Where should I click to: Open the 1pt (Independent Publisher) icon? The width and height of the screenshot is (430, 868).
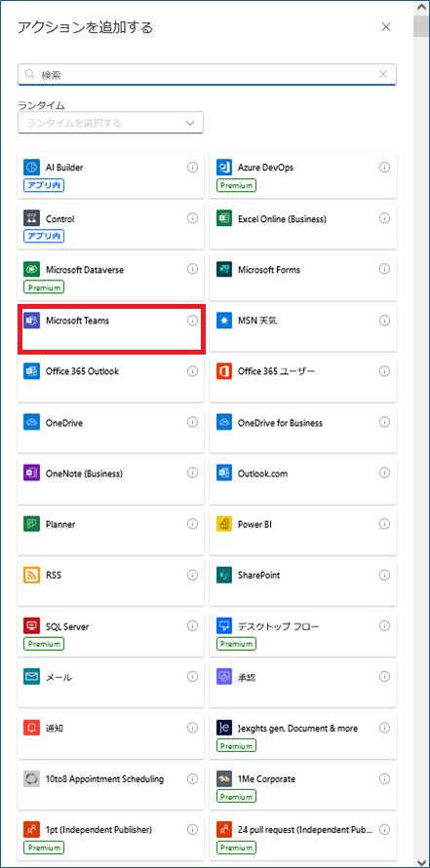(31, 829)
